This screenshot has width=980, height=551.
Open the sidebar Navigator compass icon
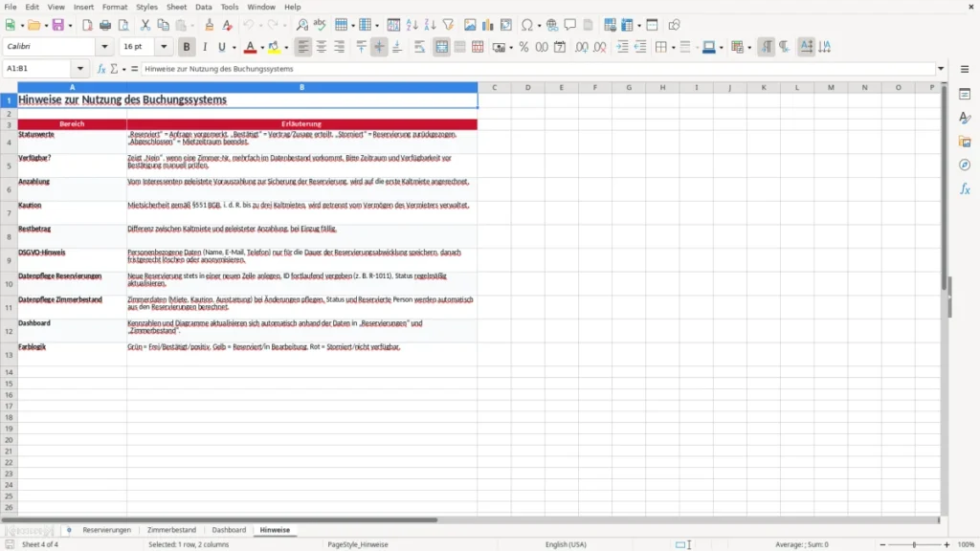click(965, 165)
